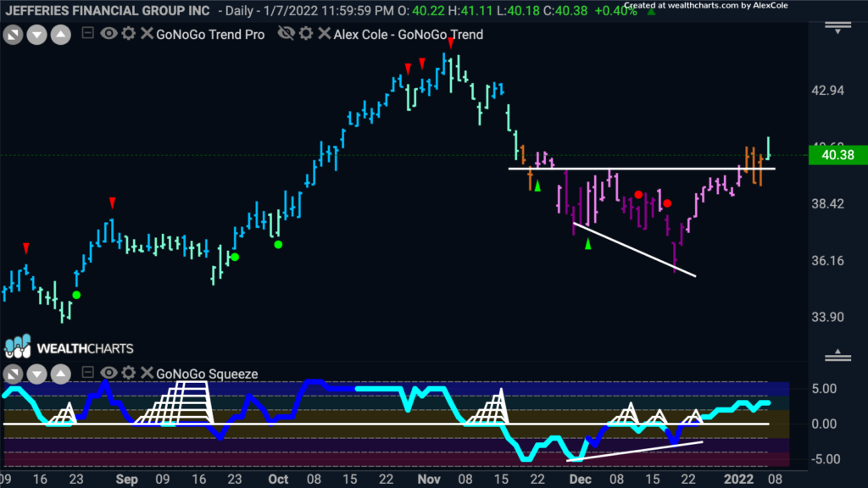The height and width of the screenshot is (488, 868).
Task: Click the 2022 label on the time axis
Action: coord(739,480)
